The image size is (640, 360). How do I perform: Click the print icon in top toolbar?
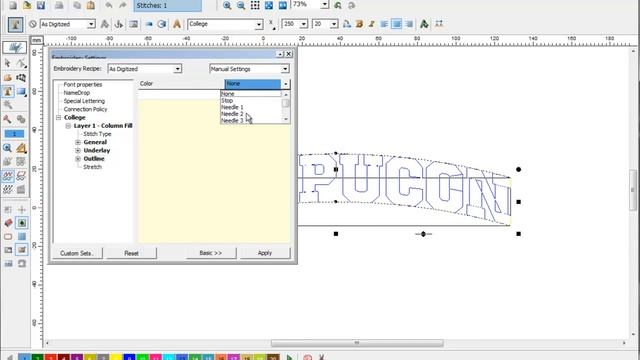point(59,5)
